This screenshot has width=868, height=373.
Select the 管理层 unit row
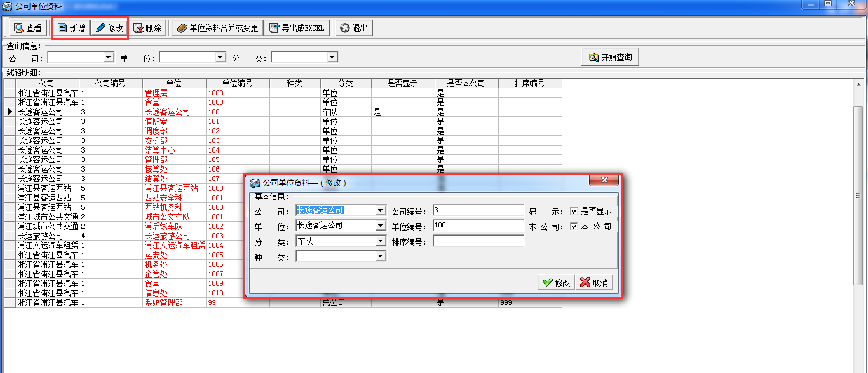tap(174, 93)
